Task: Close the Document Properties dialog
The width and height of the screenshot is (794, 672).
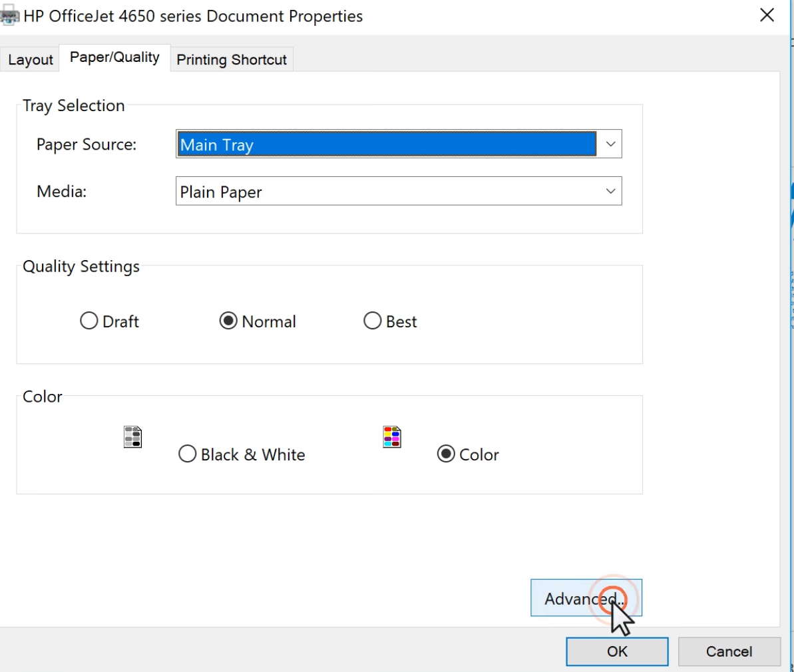Action: [x=767, y=15]
